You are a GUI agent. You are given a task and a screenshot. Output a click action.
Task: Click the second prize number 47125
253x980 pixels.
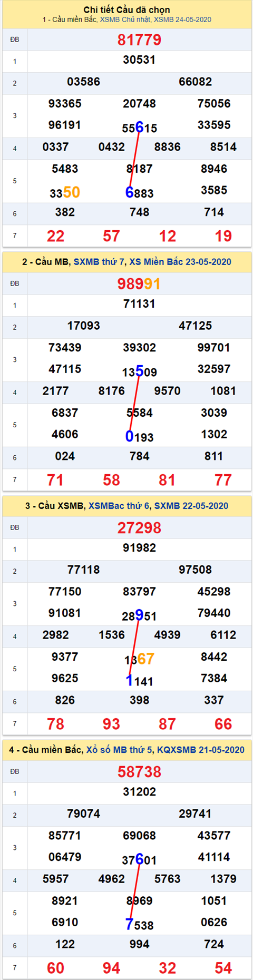pos(195,326)
